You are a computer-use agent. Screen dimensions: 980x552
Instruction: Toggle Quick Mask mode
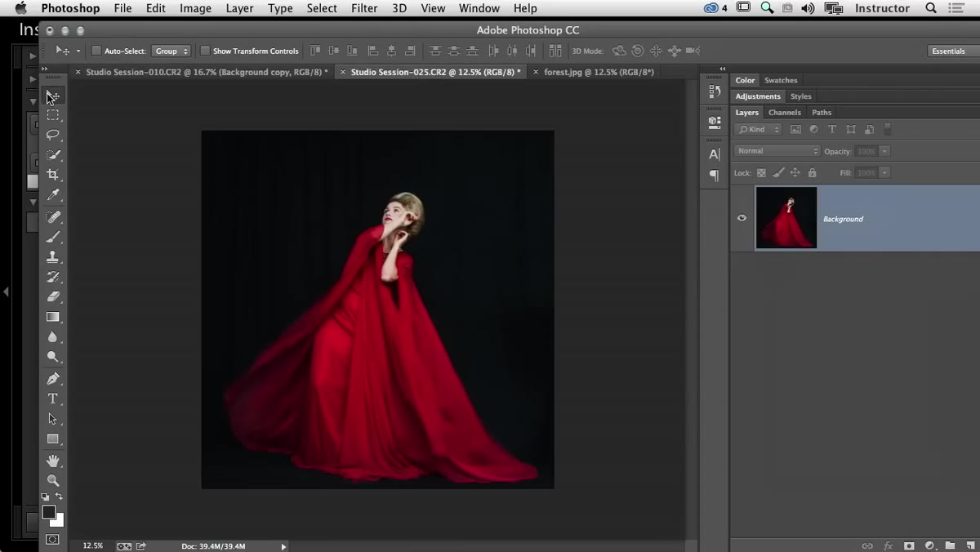[x=53, y=540]
